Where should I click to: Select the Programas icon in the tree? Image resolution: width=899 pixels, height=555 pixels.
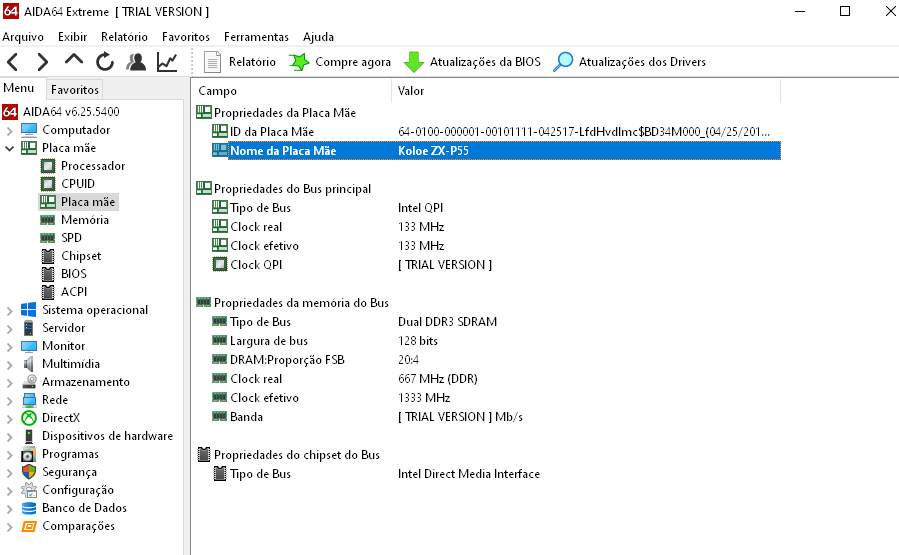29,455
